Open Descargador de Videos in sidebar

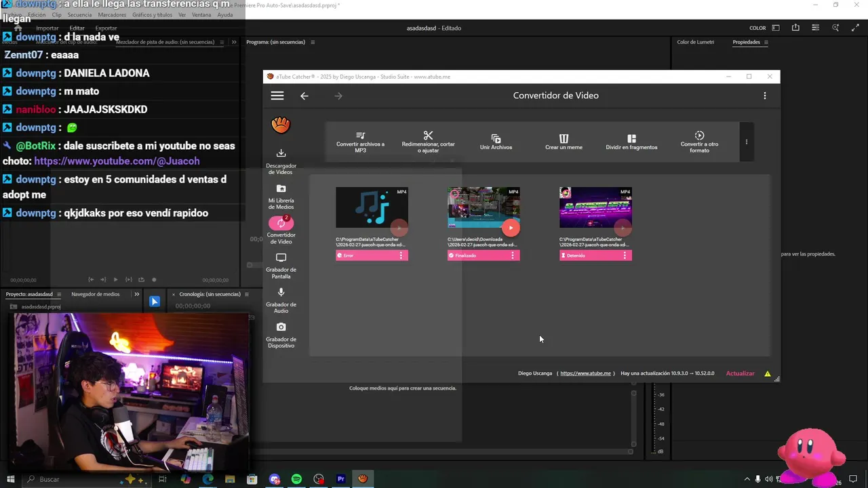tap(281, 161)
